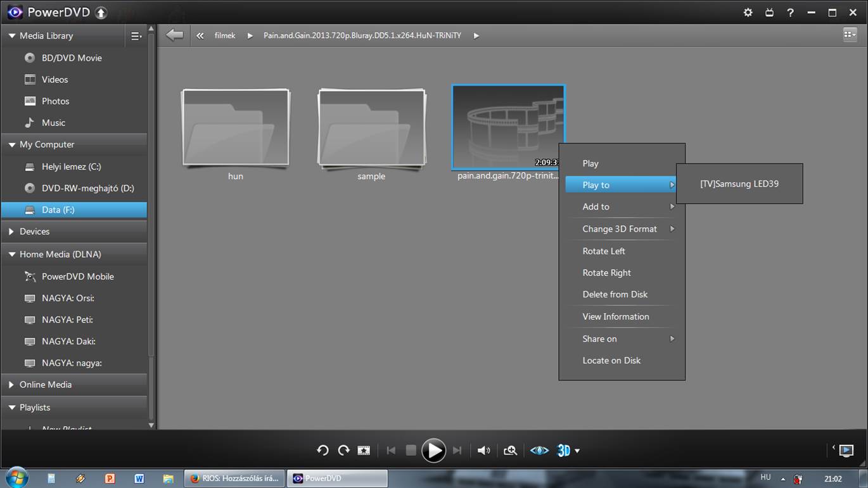Select Delete from Disk menu entry
Screen dimensions: 868x488
[615, 294]
